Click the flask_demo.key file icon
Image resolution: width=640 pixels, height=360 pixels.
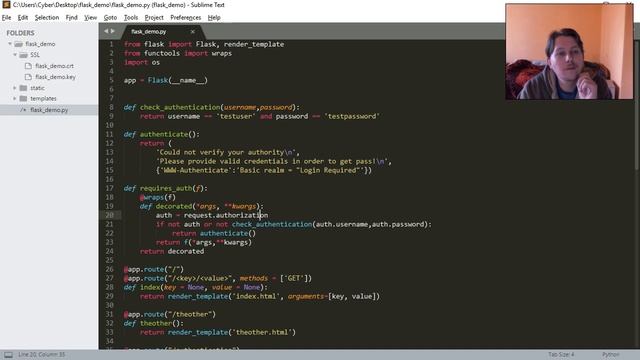[28, 77]
